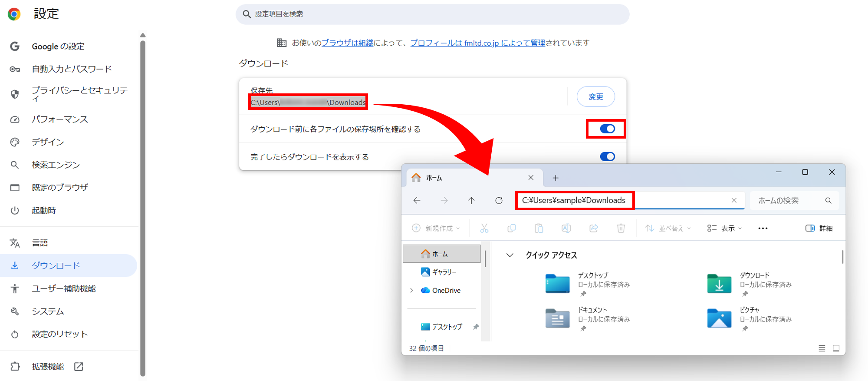Open a new File Explorer tab with plus

click(x=556, y=178)
